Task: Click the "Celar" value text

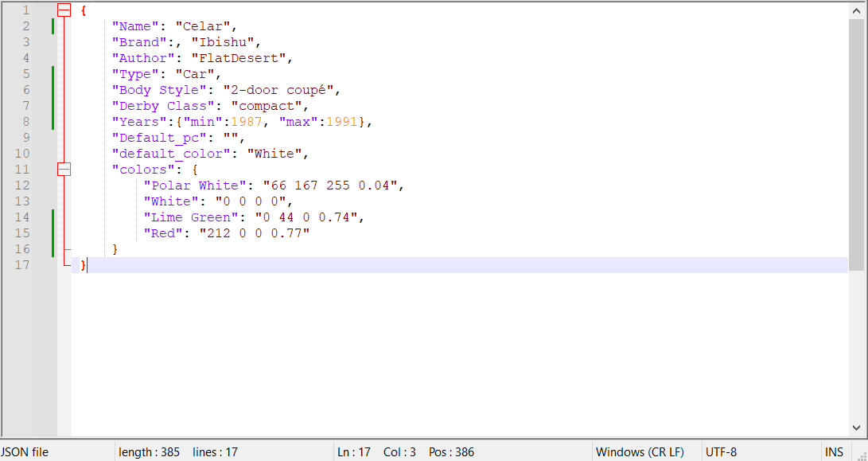Action: 203,26
